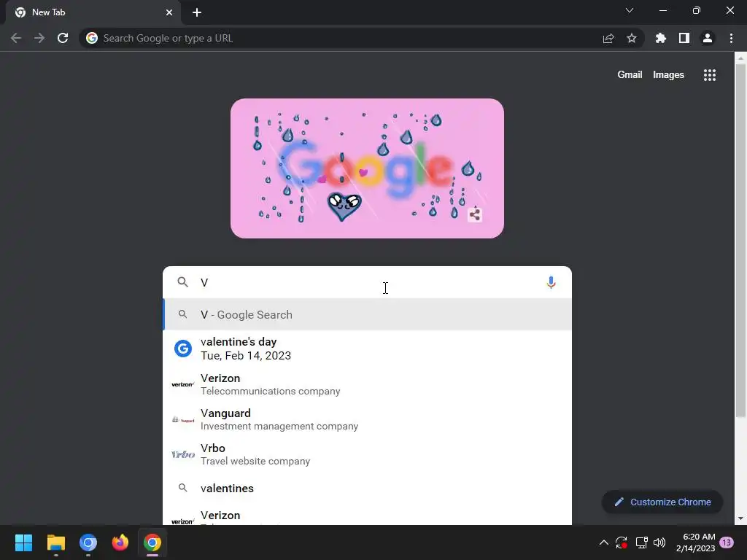Select the New Tab tab
Viewport: 747px width, 560px height.
(93, 12)
